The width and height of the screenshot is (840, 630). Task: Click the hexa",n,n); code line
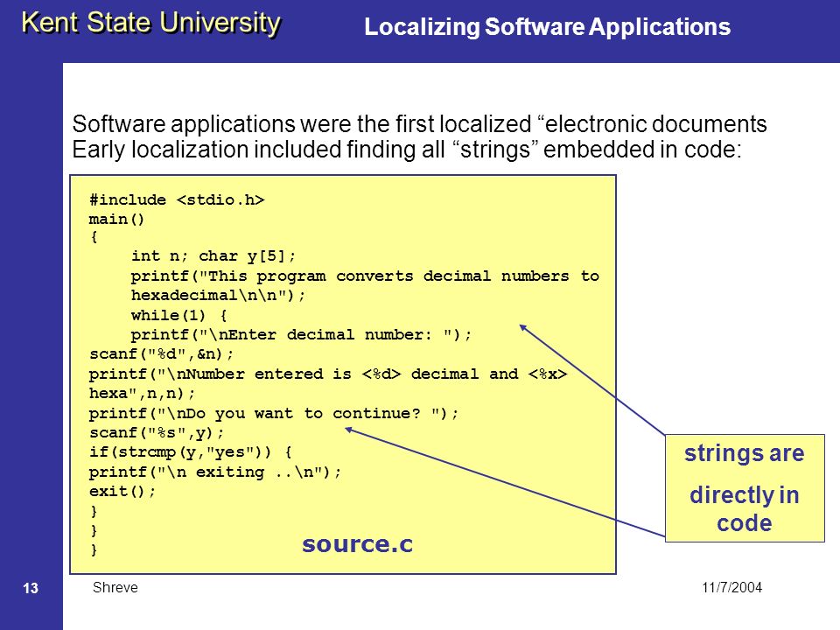click(x=143, y=394)
